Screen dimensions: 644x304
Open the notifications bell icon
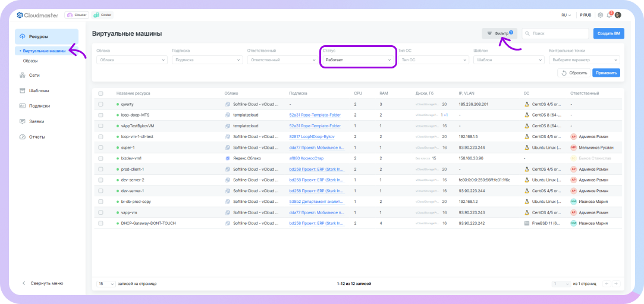[610, 15]
